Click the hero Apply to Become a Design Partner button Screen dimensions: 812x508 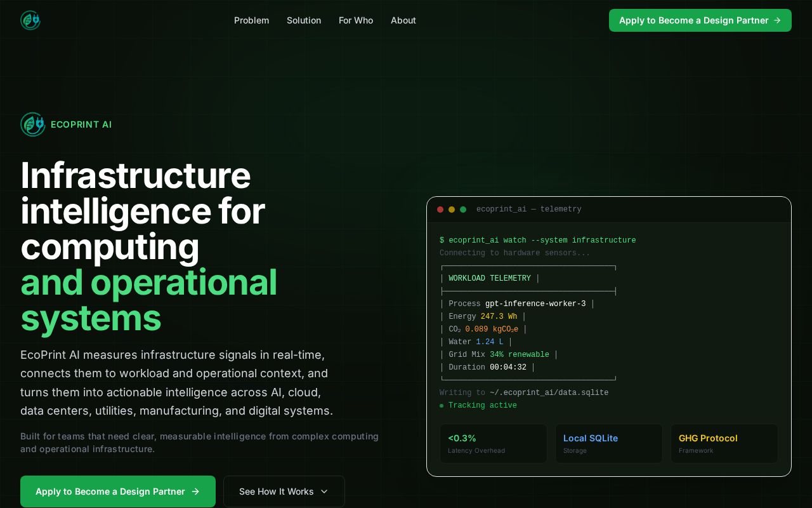118,491
